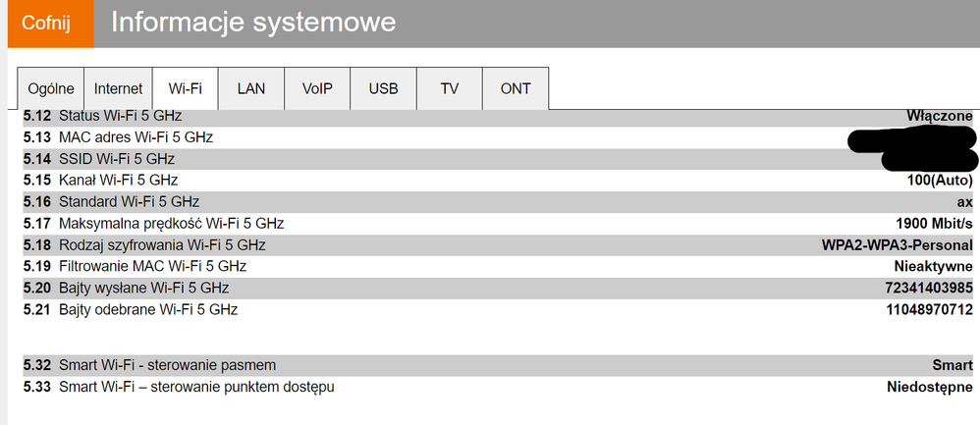Select the Niedostępne access point steering value

click(929, 387)
